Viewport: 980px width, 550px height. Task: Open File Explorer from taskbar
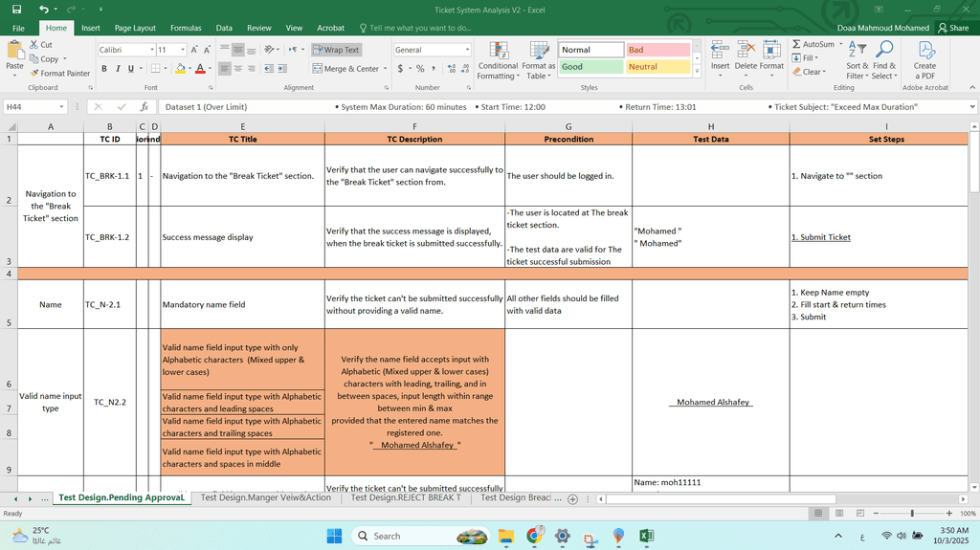click(505, 536)
